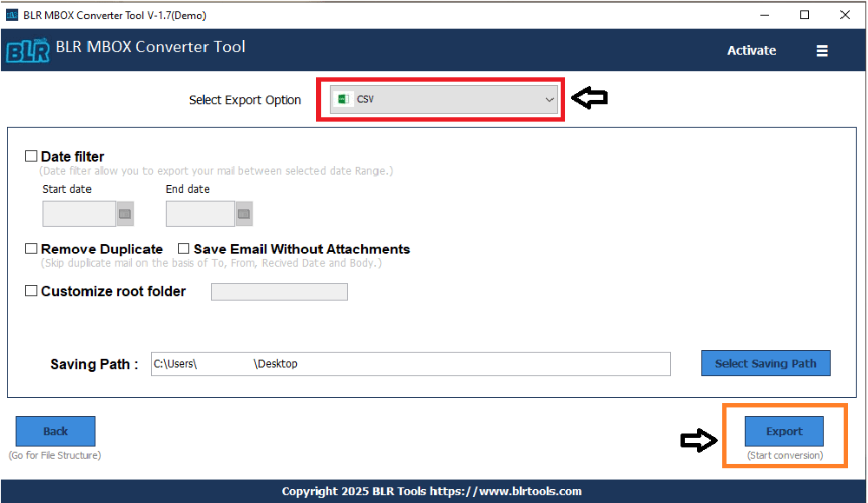
Task: Open the End date calendar picker icon
Action: (244, 213)
